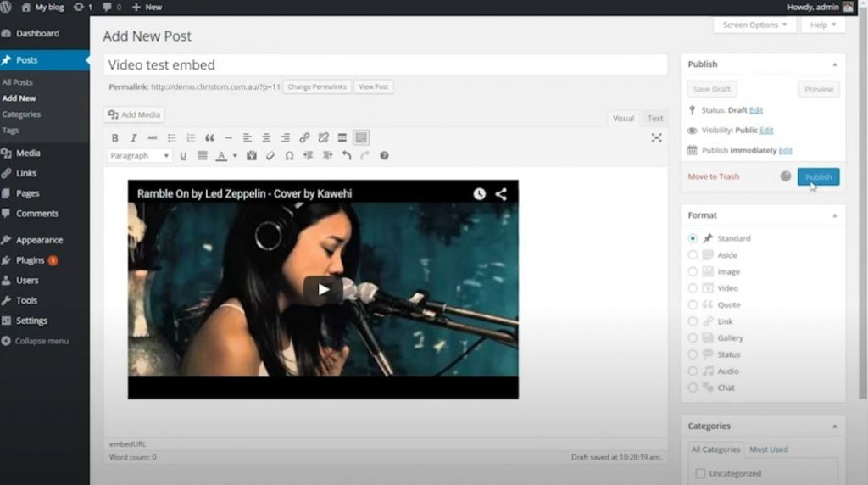This screenshot has height=485, width=868.
Task: Remove link from selection
Action: [x=323, y=138]
